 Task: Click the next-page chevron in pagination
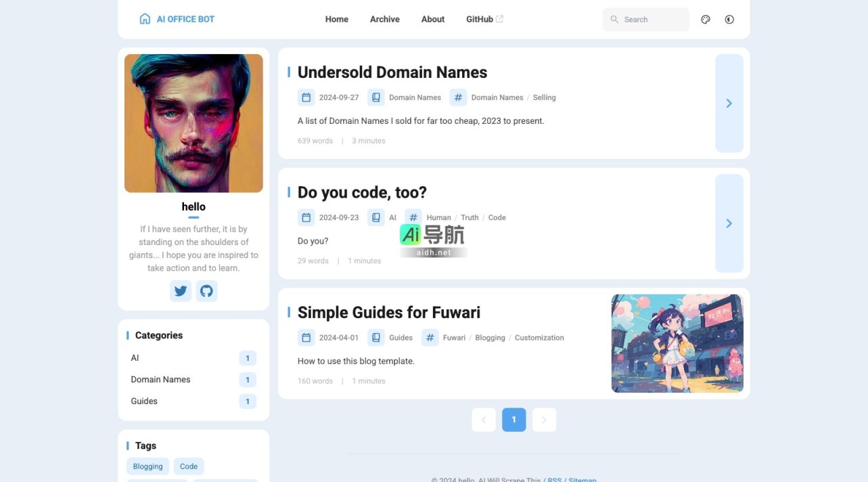[x=544, y=420]
